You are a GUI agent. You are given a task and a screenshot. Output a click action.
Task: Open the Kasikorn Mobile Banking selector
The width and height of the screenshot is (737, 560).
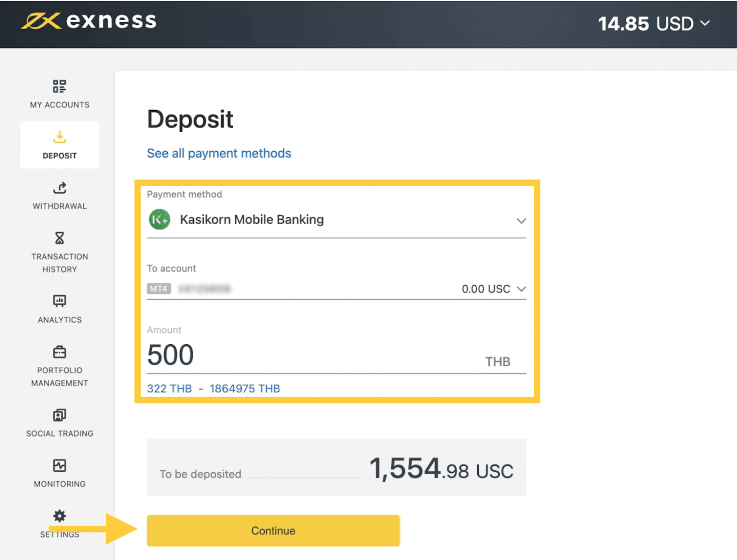[336, 219]
